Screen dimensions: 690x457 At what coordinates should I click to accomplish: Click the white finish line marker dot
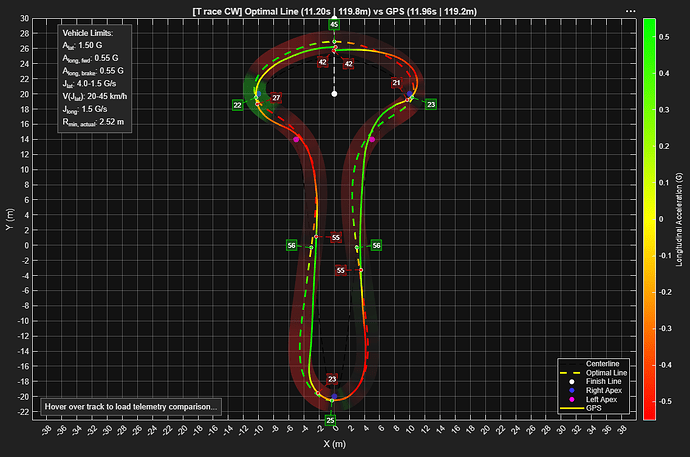tap(334, 94)
